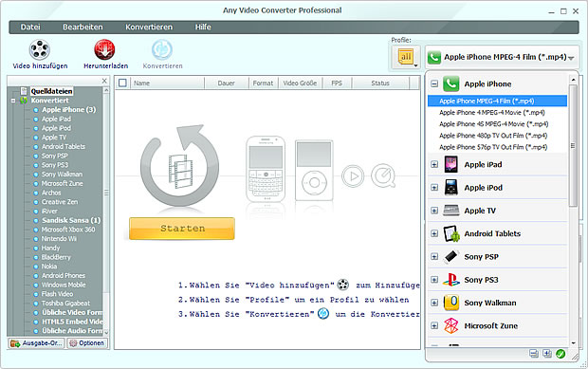Click the orange Starten button
The height and width of the screenshot is (369, 588).
(x=182, y=229)
